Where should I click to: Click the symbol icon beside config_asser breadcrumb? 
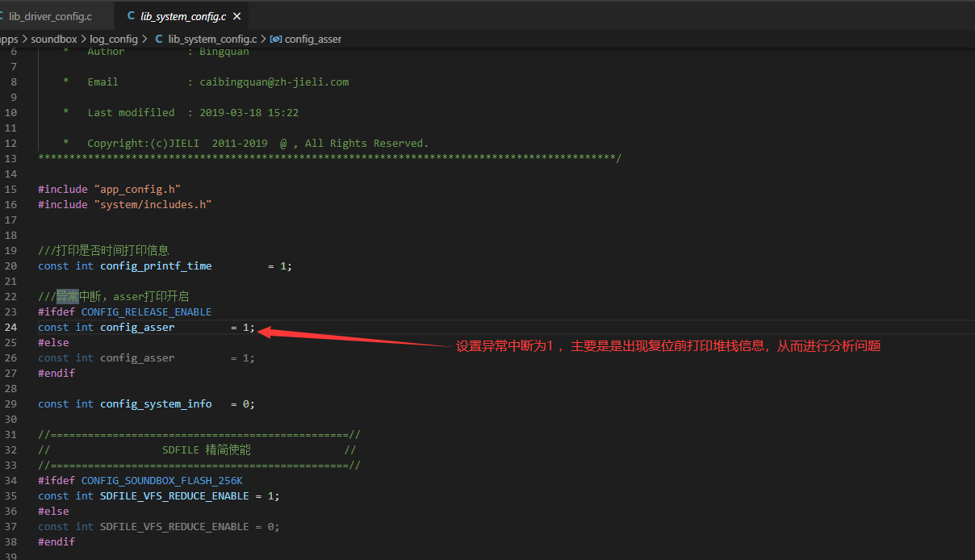[276, 39]
